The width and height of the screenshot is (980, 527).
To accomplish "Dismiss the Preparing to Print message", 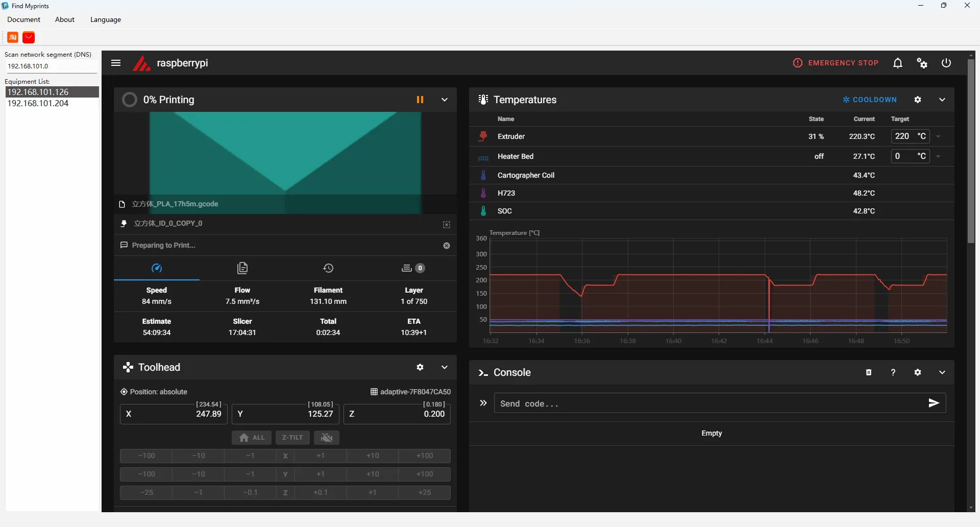I will point(447,246).
